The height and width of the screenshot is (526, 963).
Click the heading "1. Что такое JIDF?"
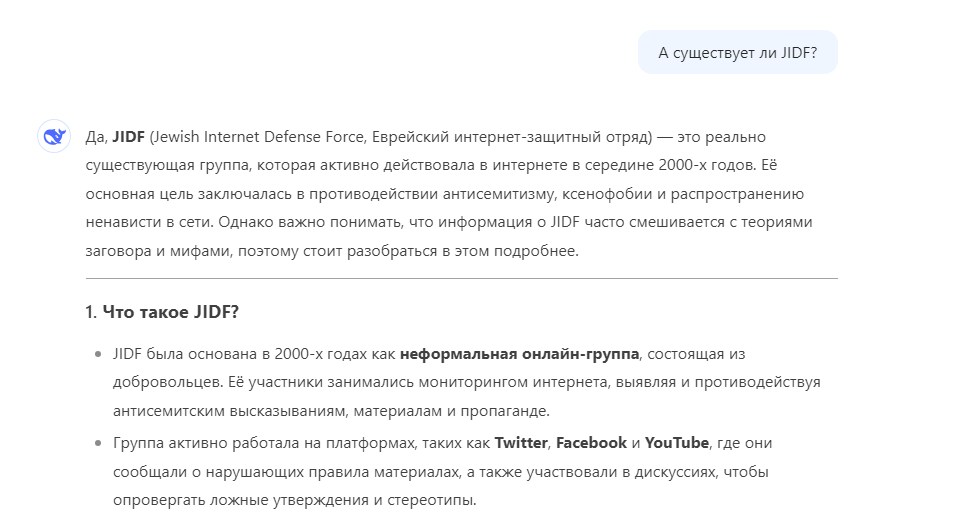pyautogui.click(x=162, y=313)
